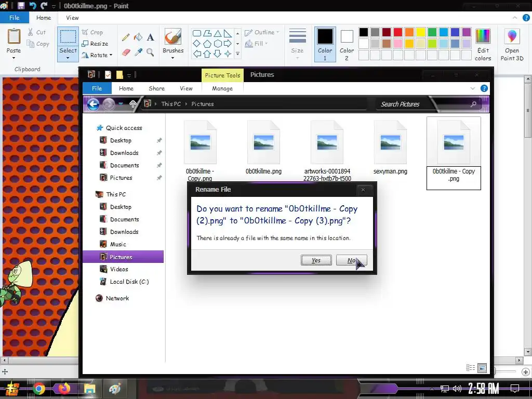
Task: Click This PC in the address bar
Action: click(171, 104)
